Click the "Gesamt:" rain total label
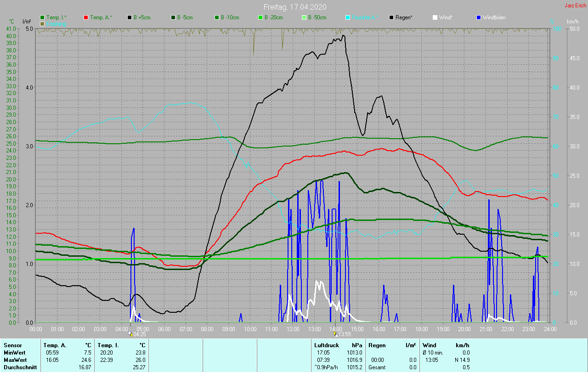Image resolution: width=588 pixels, height=372 pixels. point(378,367)
